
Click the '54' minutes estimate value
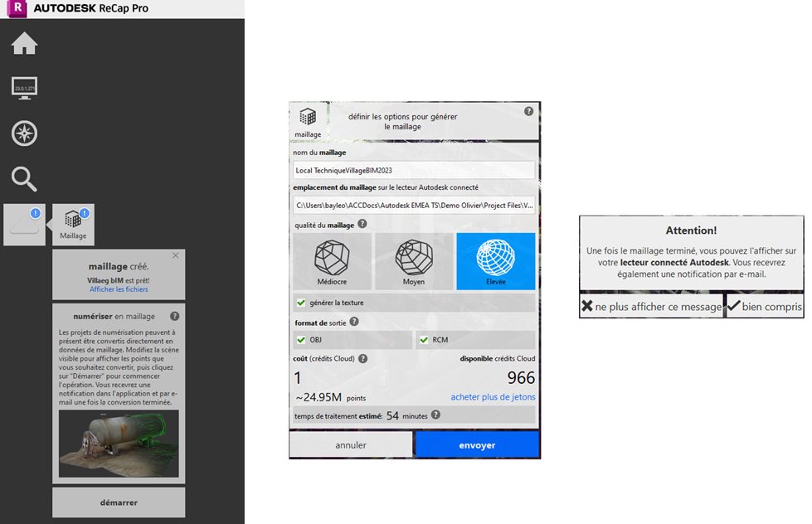click(392, 415)
